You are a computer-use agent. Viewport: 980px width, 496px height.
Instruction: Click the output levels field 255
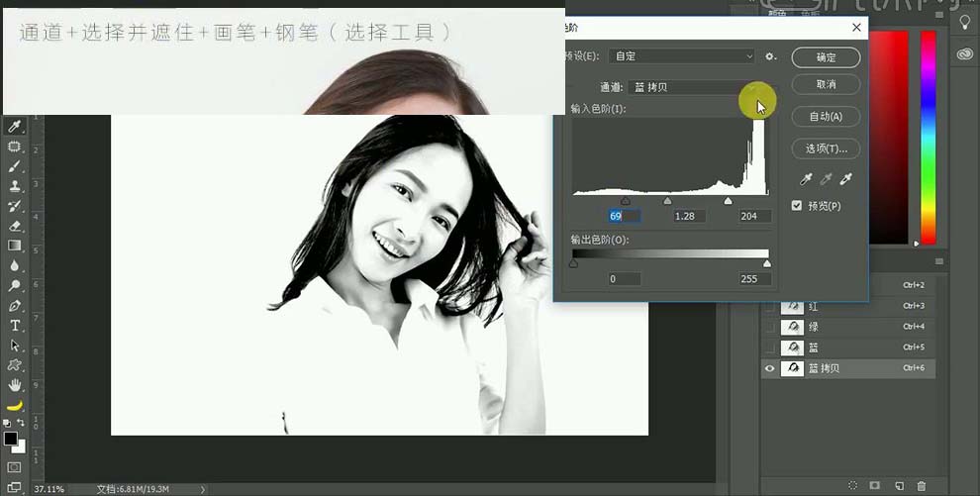click(x=754, y=279)
